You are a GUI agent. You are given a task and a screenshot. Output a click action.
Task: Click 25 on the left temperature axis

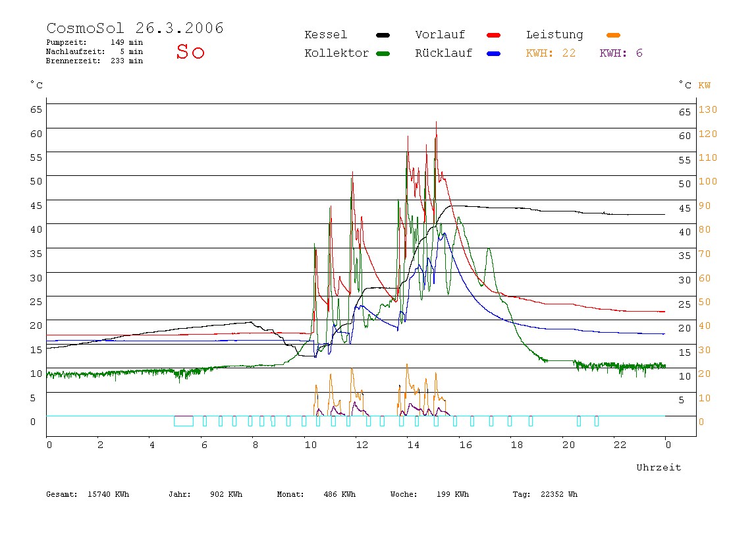click(36, 302)
